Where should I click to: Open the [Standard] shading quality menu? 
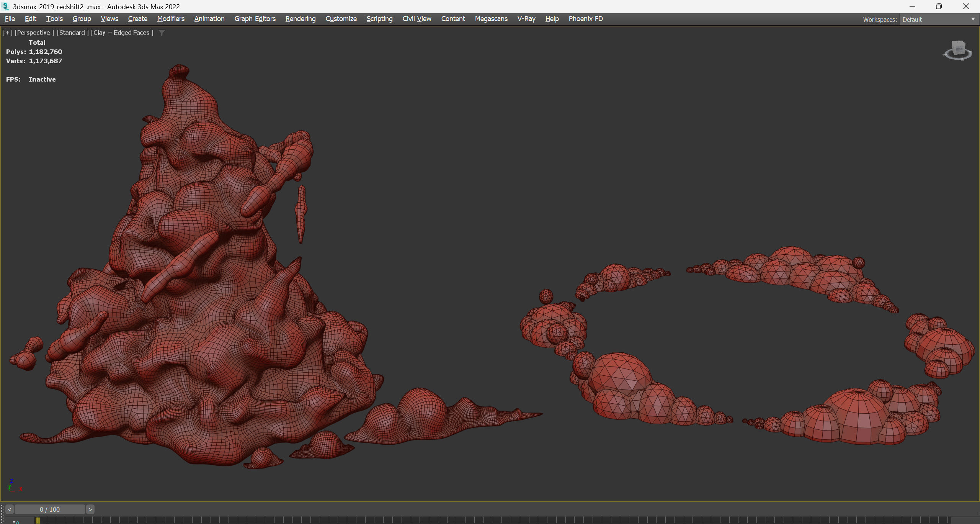point(73,33)
